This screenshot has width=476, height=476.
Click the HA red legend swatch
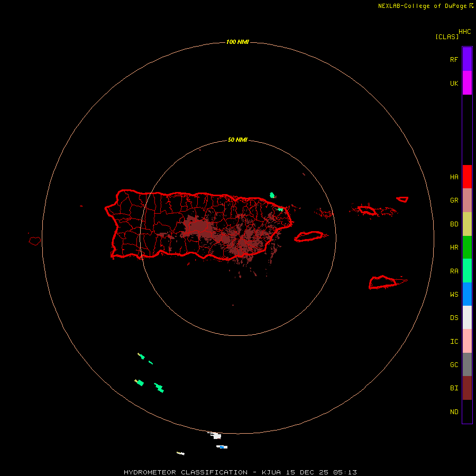(467, 177)
